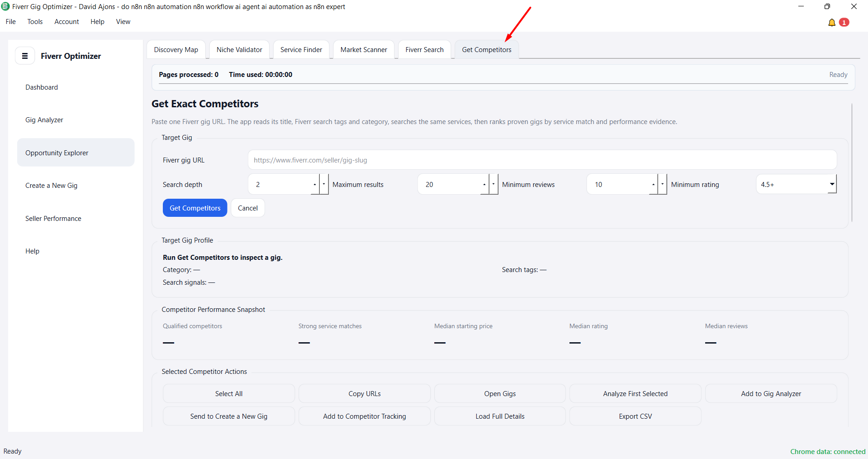
Task: Open the notification bell
Action: pyautogui.click(x=831, y=22)
